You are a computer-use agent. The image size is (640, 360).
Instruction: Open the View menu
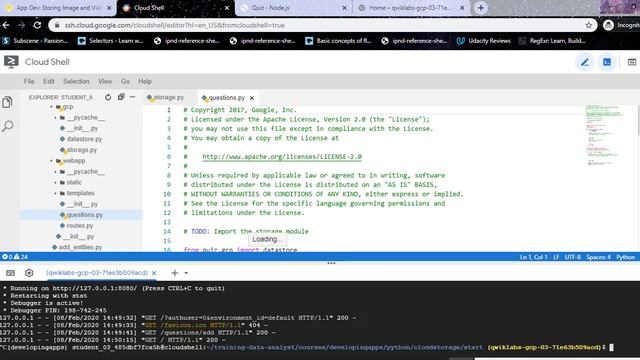105,81
